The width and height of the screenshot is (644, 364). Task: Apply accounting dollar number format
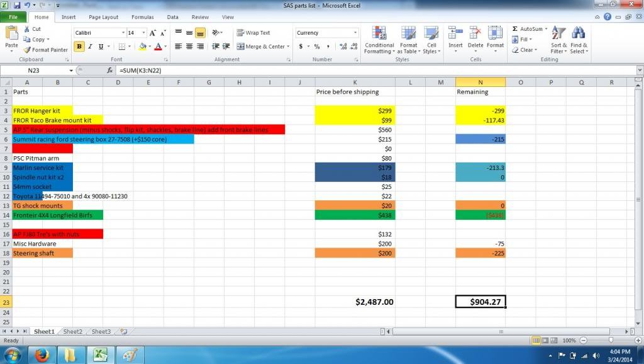[x=301, y=47]
